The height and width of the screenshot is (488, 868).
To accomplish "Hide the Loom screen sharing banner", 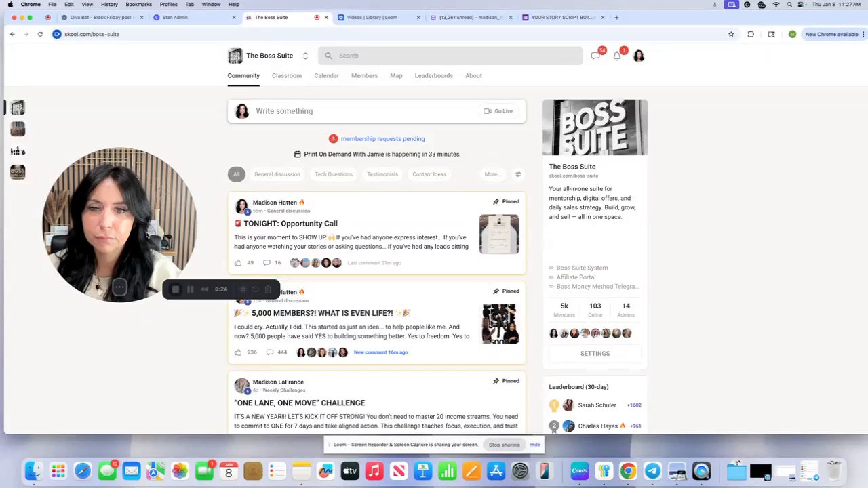I will [x=535, y=445].
